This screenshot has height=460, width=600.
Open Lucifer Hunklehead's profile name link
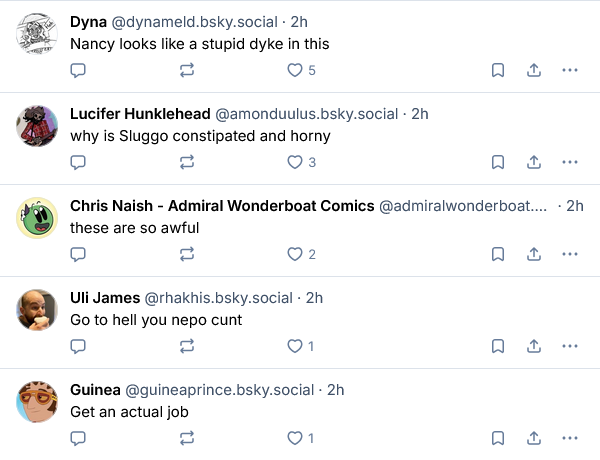pyautogui.click(x=140, y=113)
